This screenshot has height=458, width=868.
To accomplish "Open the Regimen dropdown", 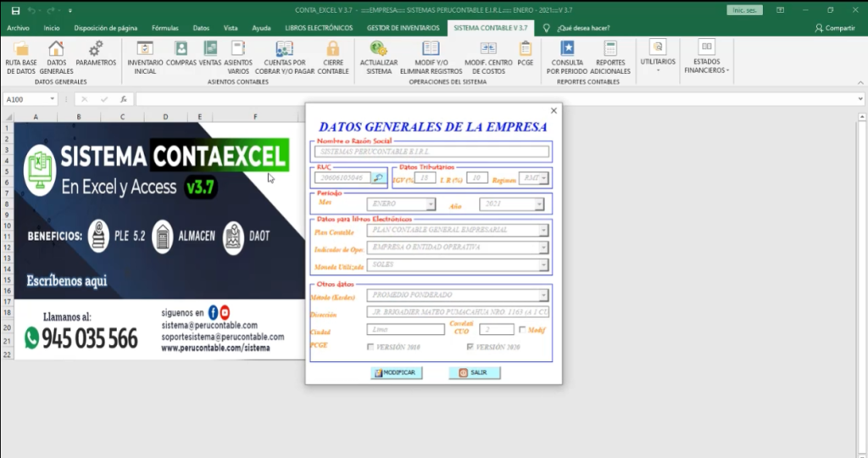I will point(543,178).
